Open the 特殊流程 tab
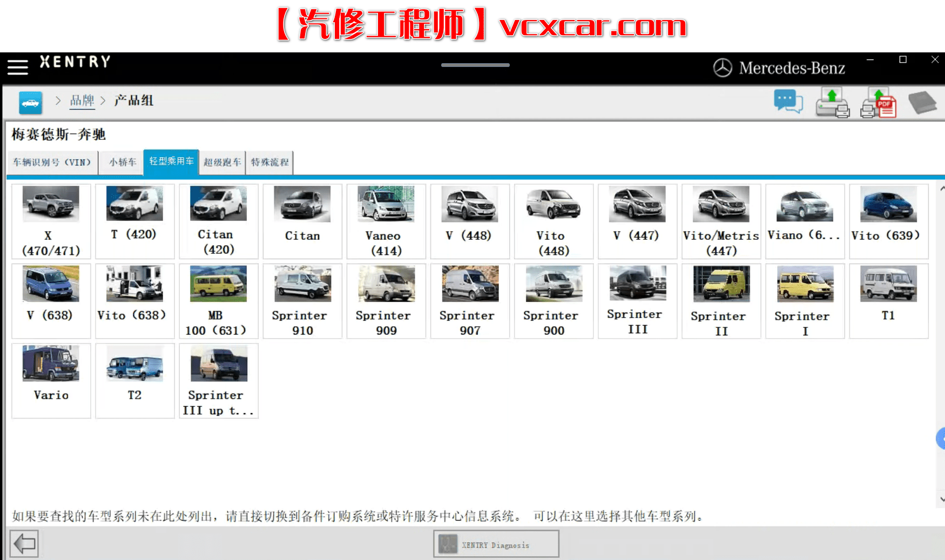Viewport: 945px width, 560px height. [x=269, y=162]
